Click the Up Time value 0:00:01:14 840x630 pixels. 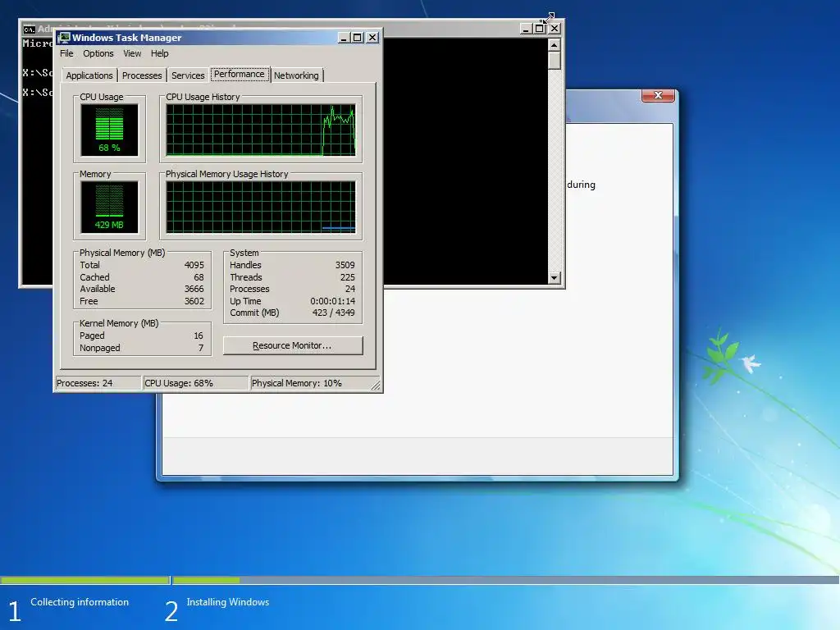click(x=333, y=302)
